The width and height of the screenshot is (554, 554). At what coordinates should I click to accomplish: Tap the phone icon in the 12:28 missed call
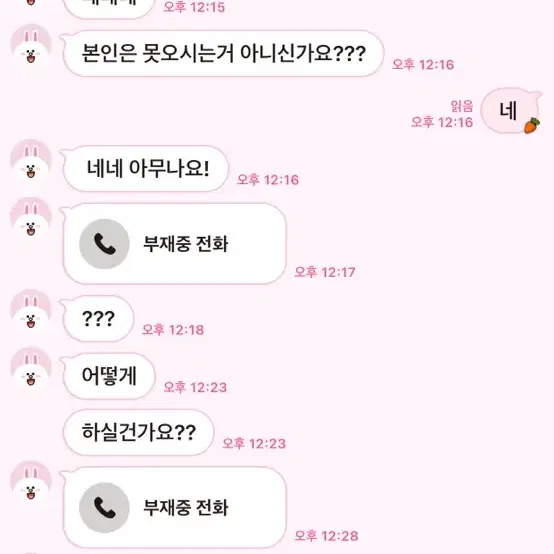[x=104, y=507]
